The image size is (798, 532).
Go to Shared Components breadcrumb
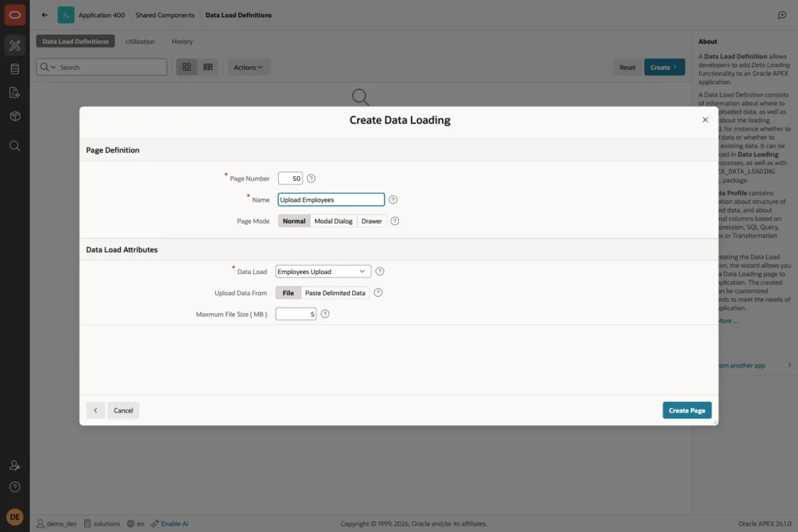tap(165, 15)
